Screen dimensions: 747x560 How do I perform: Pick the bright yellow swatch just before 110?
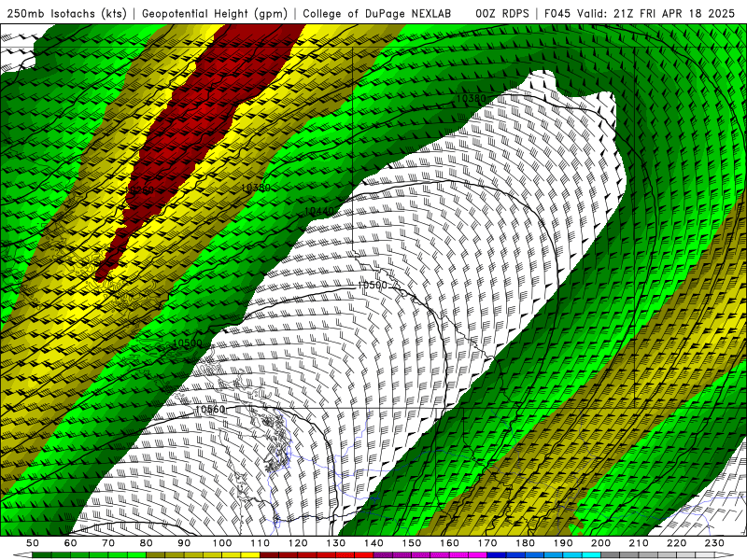(250, 555)
